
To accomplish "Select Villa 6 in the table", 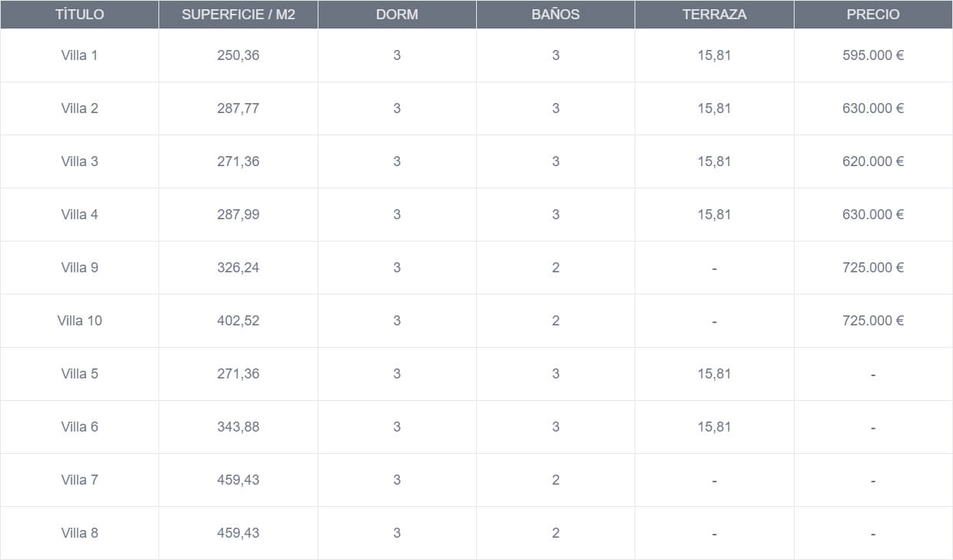I will click(x=80, y=427).
